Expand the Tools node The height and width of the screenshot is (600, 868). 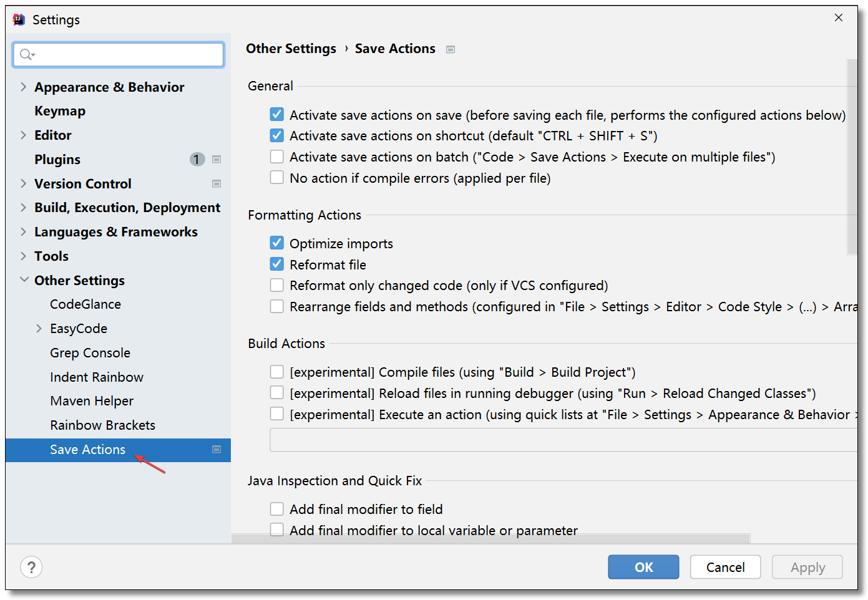coord(23,256)
